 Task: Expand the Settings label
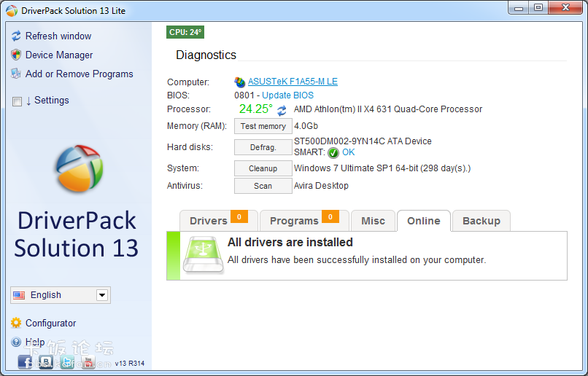point(52,101)
